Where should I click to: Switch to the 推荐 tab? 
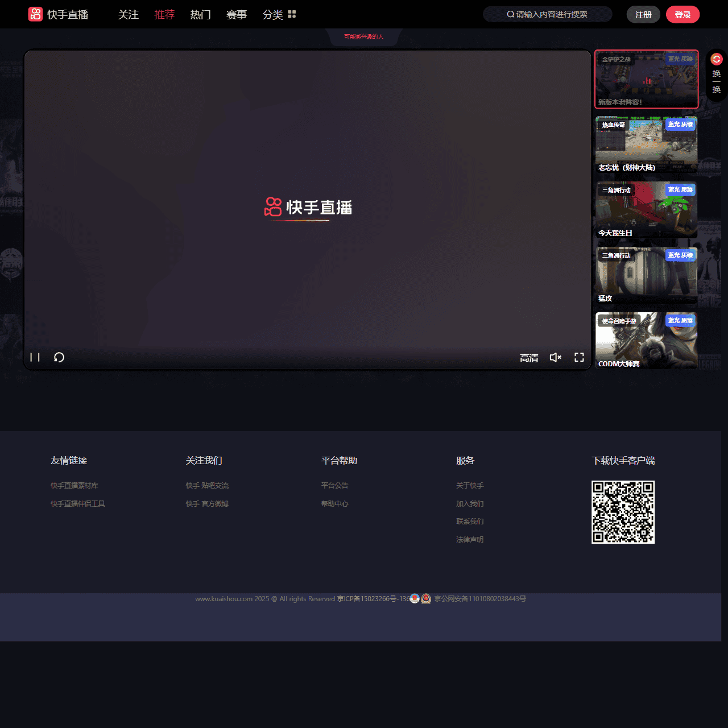pyautogui.click(x=164, y=14)
